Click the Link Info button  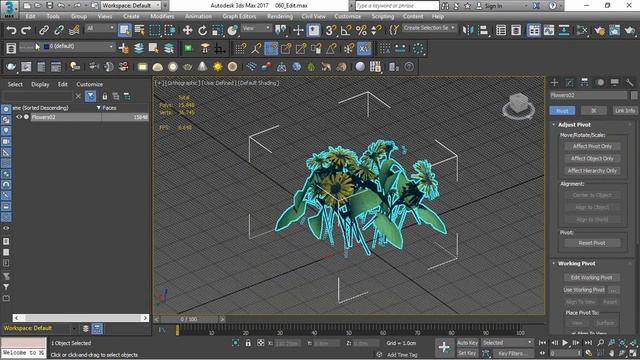pyautogui.click(x=624, y=111)
